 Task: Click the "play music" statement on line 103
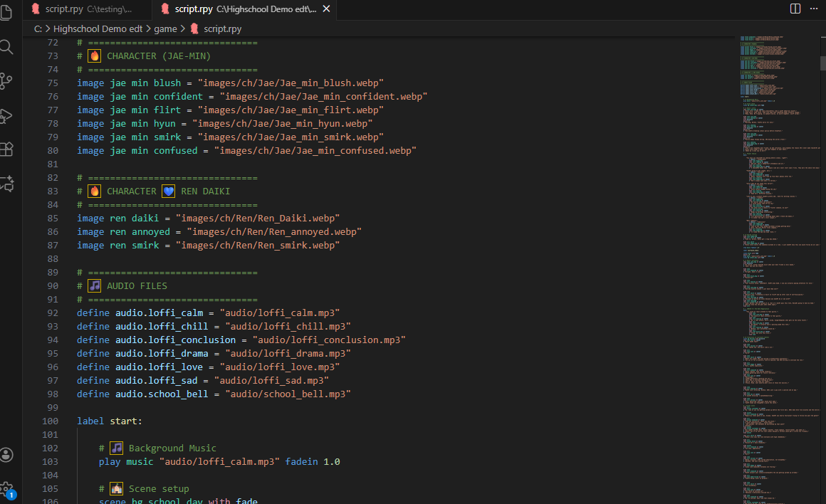point(126,462)
